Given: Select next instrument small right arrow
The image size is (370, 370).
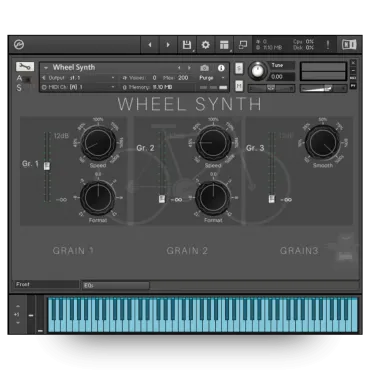Looking at the screenshot, I should pyautogui.click(x=189, y=68).
